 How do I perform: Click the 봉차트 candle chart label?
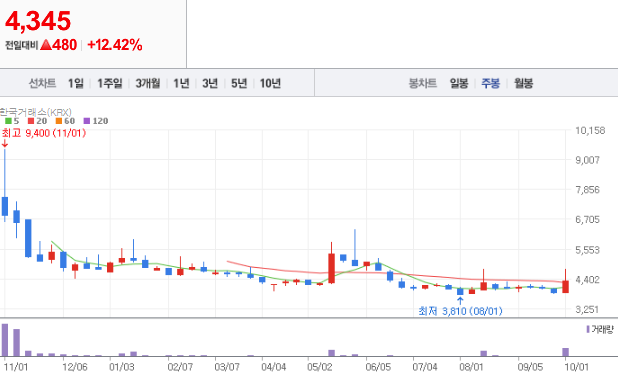[x=423, y=83]
